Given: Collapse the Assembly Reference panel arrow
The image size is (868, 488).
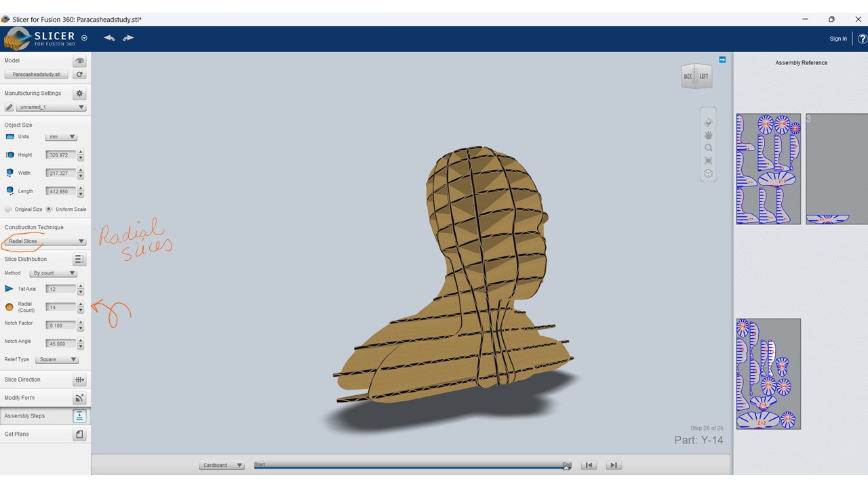Looking at the screenshot, I should [x=722, y=60].
